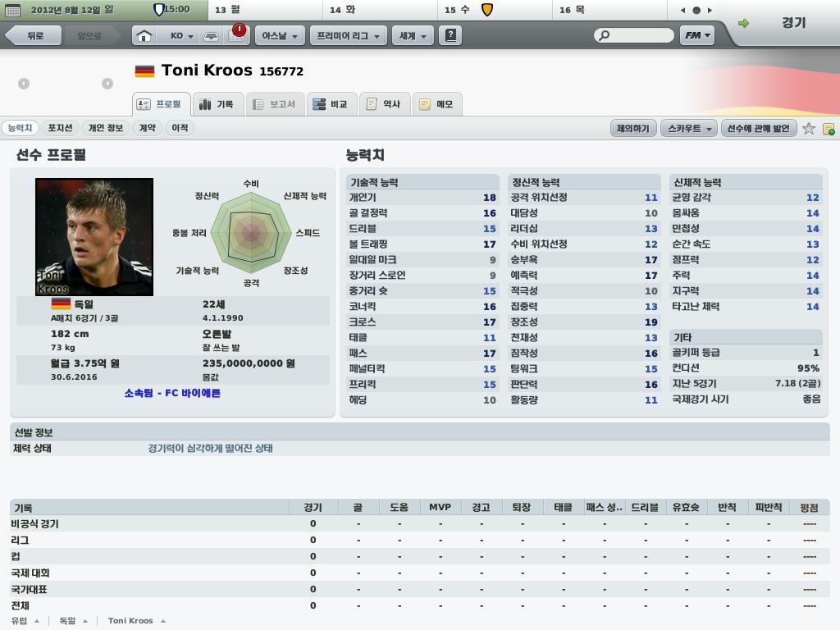Open the 아스날 club dropdown
840x630 pixels.
tap(280, 36)
